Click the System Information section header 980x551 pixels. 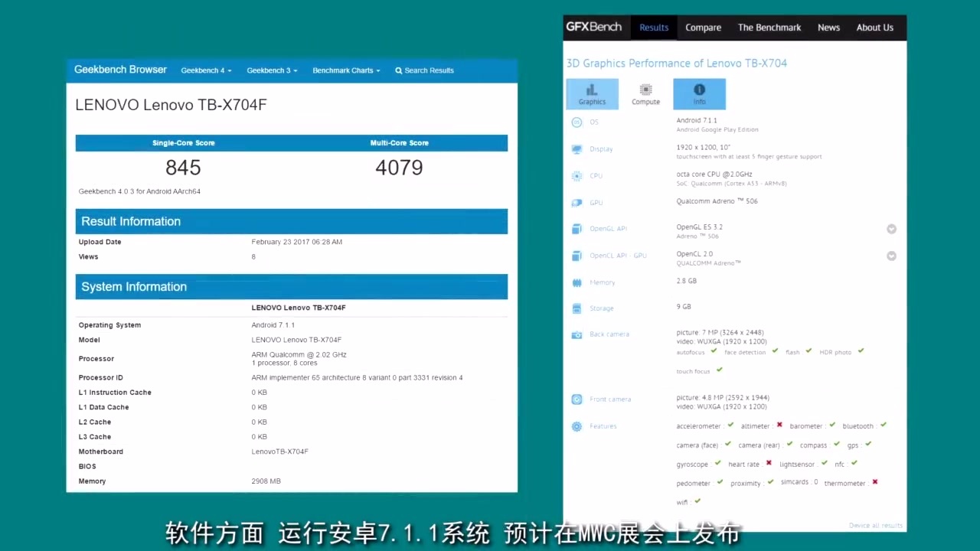click(292, 287)
